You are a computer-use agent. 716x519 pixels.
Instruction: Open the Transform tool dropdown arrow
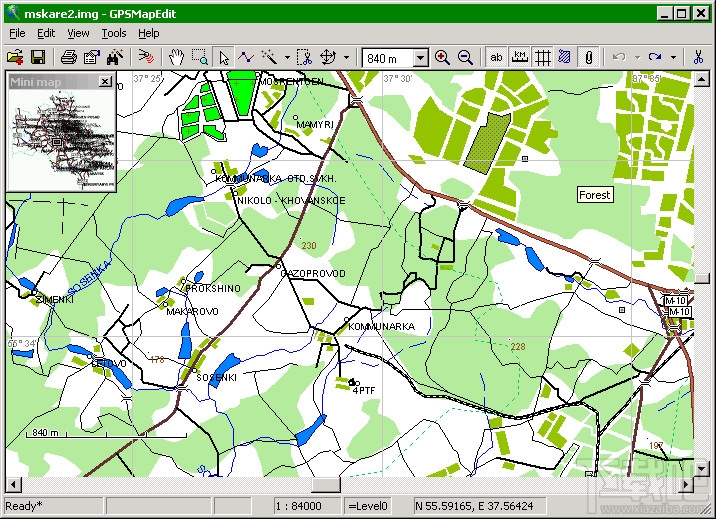(x=346, y=58)
